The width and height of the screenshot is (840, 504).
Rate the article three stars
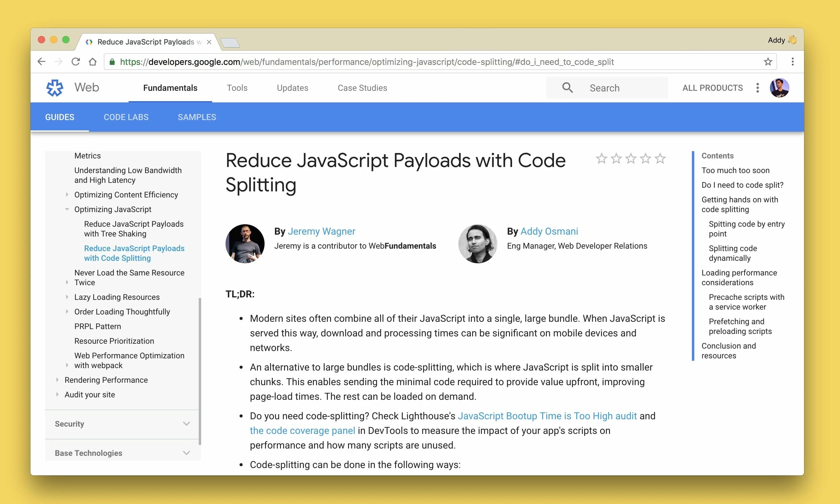[631, 158]
